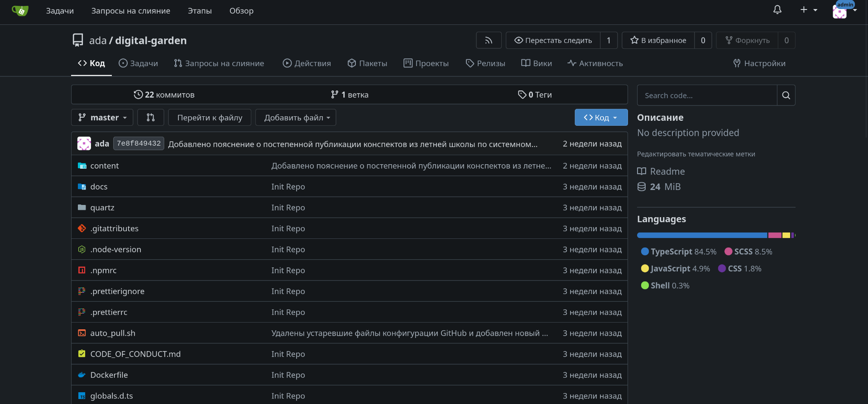Click the content folder icon
The width and height of the screenshot is (868, 404).
[82, 166]
